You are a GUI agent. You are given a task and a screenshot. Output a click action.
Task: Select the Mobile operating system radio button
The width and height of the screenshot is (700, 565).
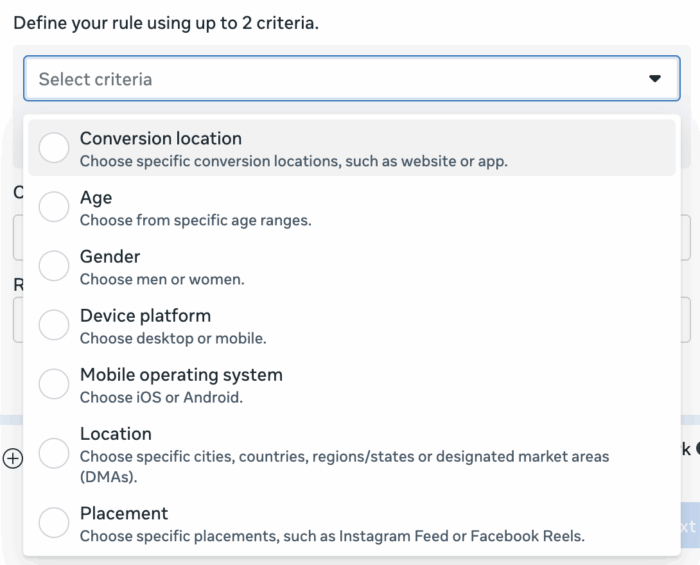(54, 384)
